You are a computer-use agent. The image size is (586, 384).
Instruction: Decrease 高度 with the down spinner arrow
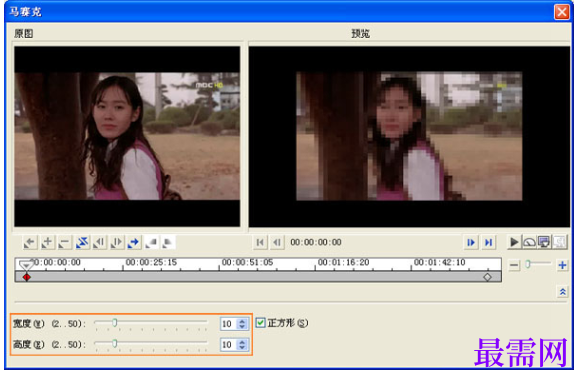[x=242, y=348]
